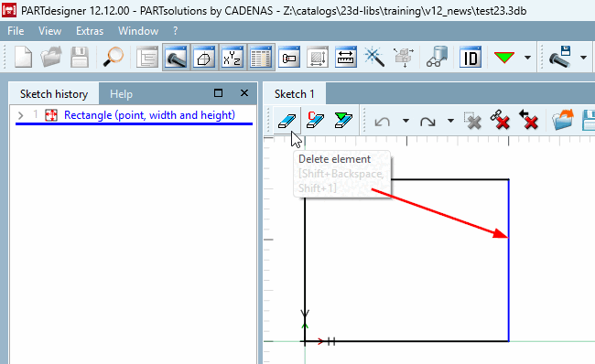Click the sketch origin point

(x=305, y=342)
